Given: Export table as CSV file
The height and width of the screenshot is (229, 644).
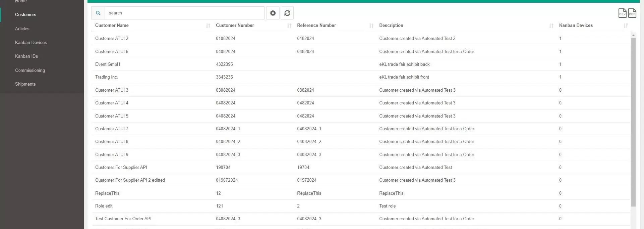Looking at the screenshot, I should point(622,13).
